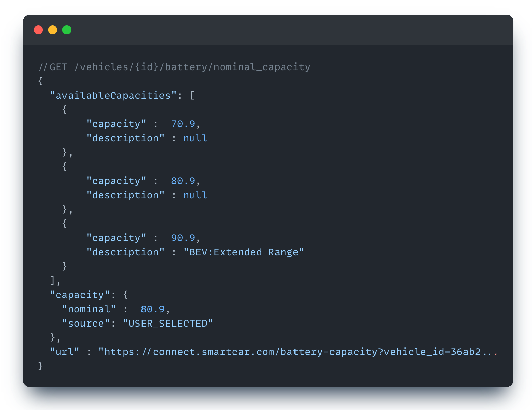
Task: Click the 70.9 capacity value
Action: click(x=183, y=124)
